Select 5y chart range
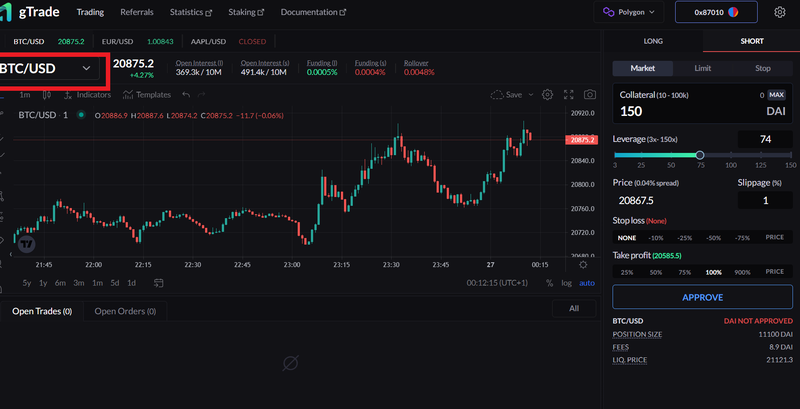Image resolution: width=800 pixels, height=409 pixels. 27,283
